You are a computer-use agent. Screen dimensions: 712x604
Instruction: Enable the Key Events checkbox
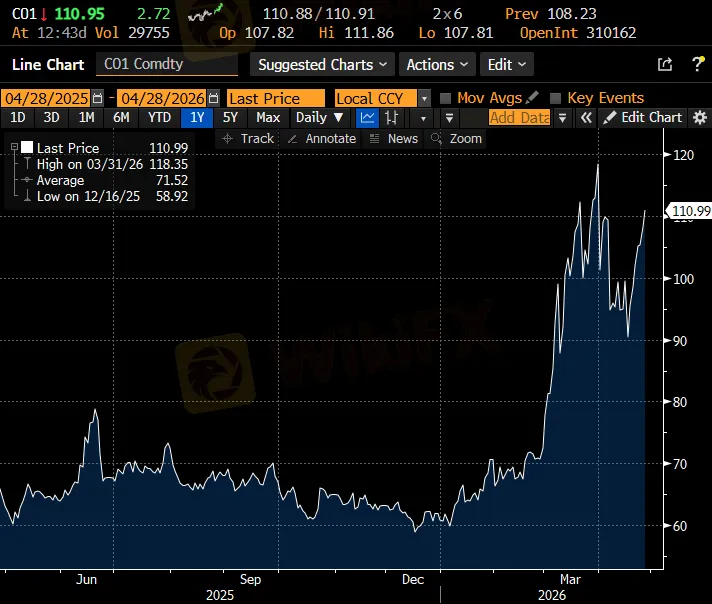click(555, 98)
